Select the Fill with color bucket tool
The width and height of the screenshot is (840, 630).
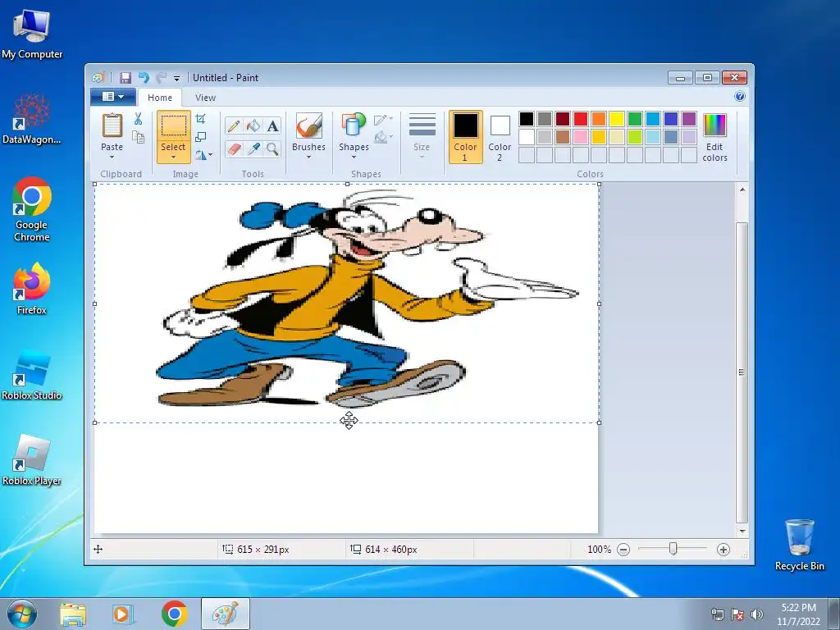(x=253, y=126)
